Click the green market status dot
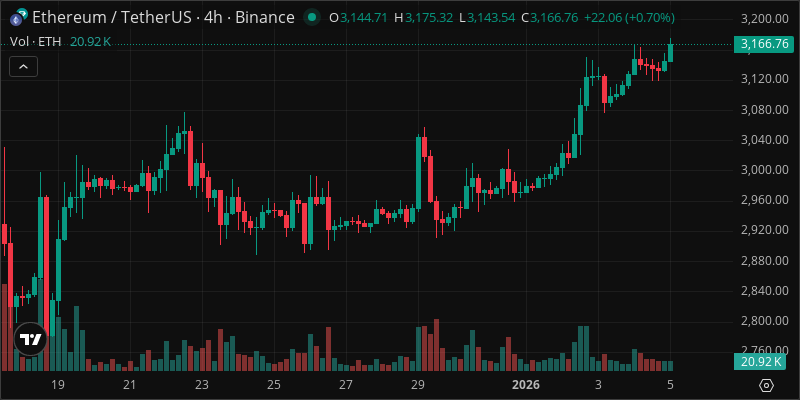 click(x=312, y=18)
